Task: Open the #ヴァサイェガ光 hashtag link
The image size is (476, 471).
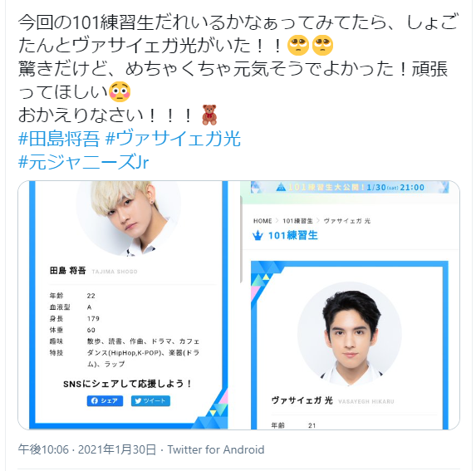Action: click(x=173, y=139)
